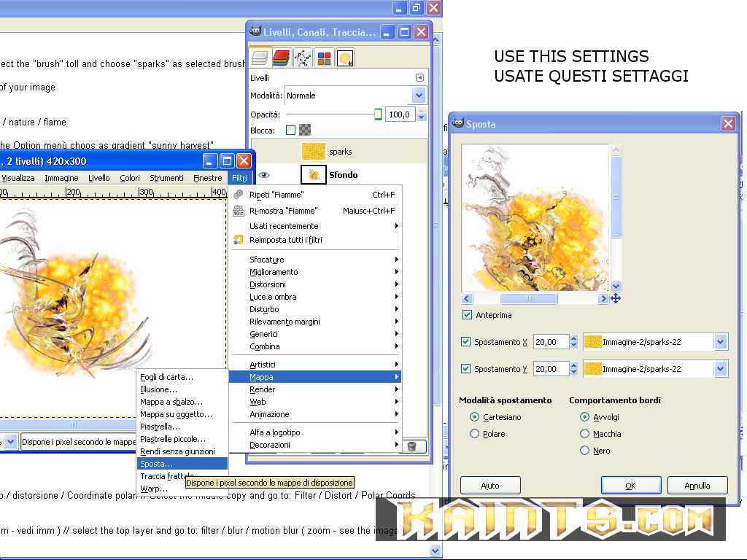Click the Spostamento Y value field

(x=551, y=369)
